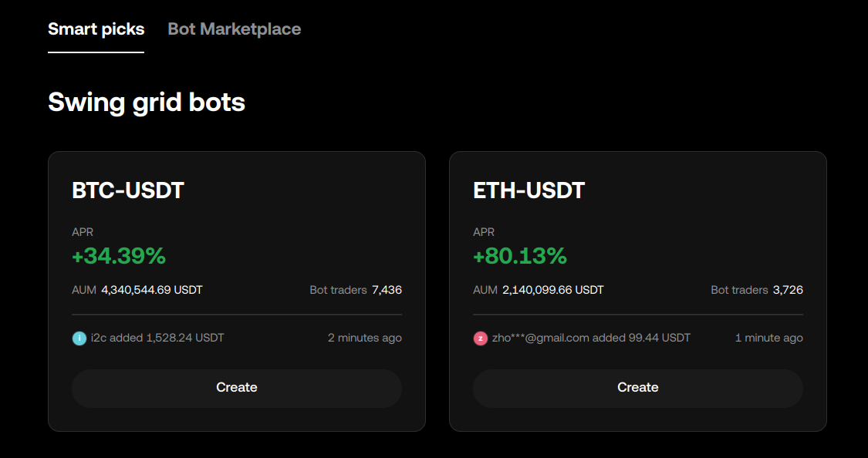
Task: Click the +34.39% APR value
Action: pyautogui.click(x=118, y=256)
